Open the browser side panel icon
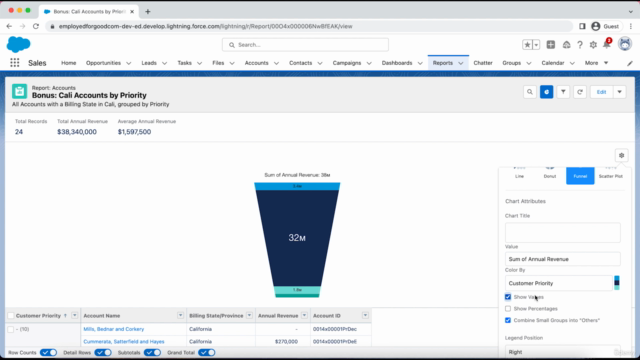The image size is (640, 360). tap(582, 26)
